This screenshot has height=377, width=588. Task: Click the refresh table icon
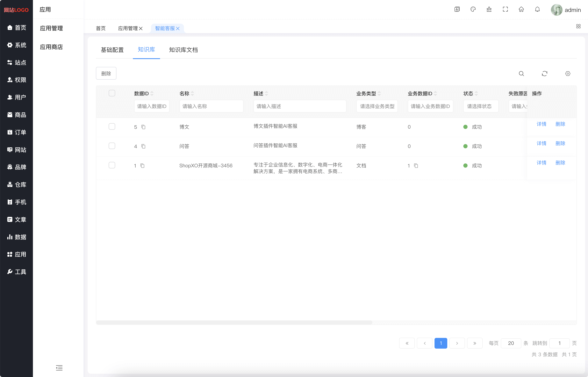[x=544, y=74]
